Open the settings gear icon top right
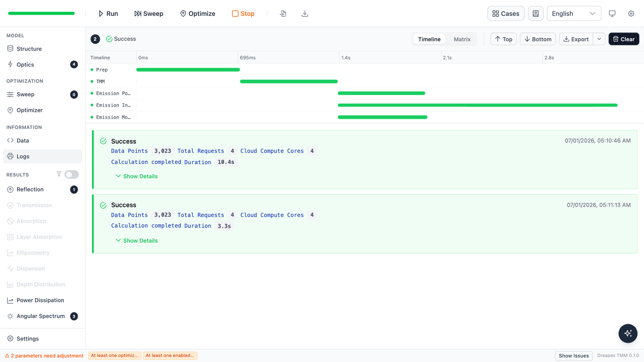Viewport: 644px width, 362px height. pos(631,13)
